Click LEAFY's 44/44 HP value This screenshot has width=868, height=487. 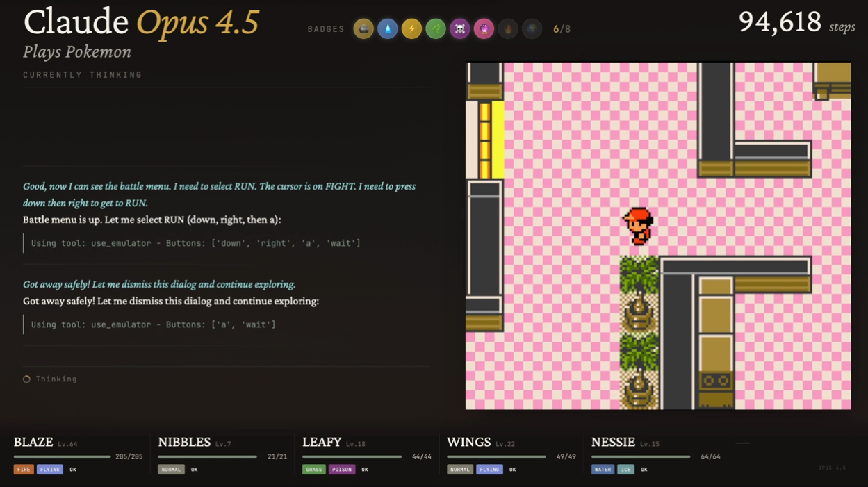(x=422, y=456)
